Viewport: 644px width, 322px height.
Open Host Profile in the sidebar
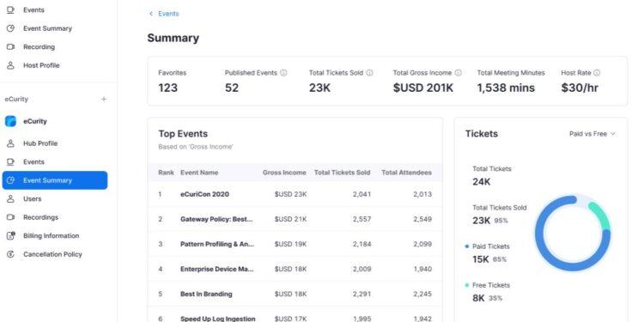(x=41, y=65)
